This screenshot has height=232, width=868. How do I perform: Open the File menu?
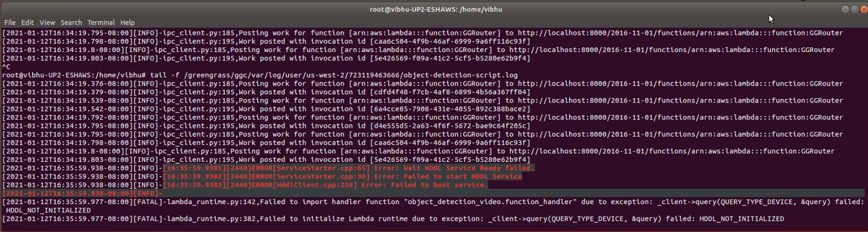coord(10,23)
